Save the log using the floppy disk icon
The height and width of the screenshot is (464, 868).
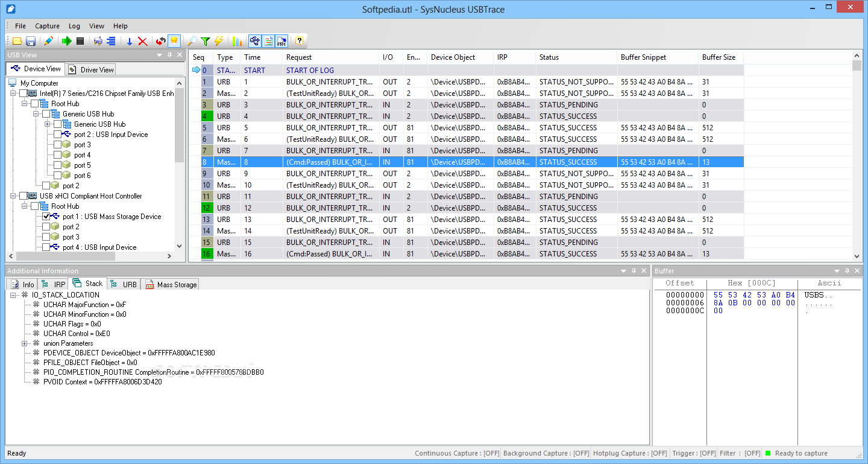point(30,41)
